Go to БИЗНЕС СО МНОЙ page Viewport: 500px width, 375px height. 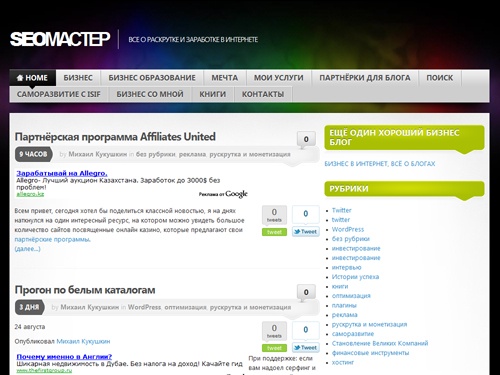150,94
